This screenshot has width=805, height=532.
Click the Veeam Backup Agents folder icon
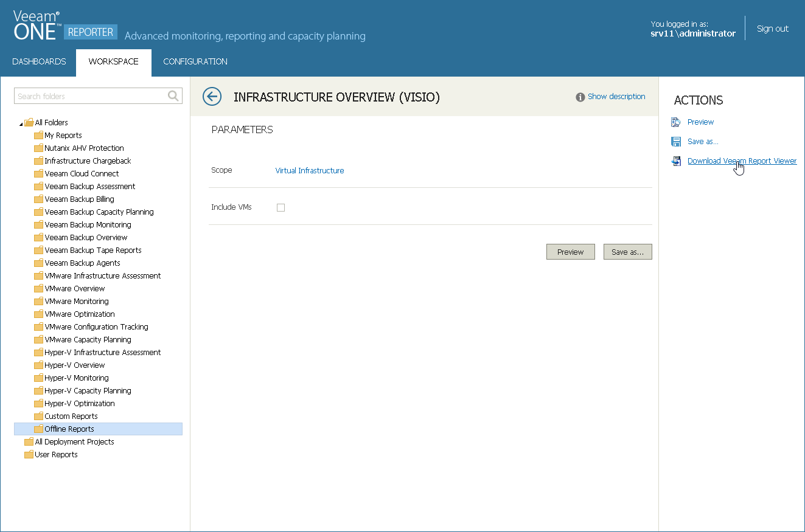[x=38, y=263]
